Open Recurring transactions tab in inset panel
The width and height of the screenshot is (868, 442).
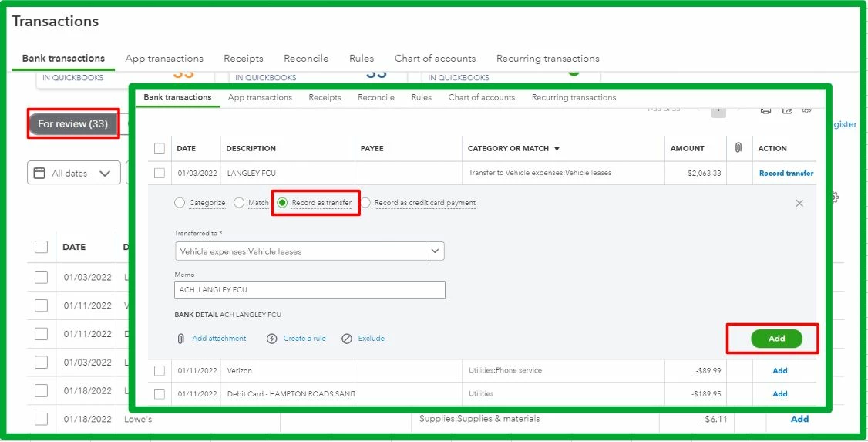(x=574, y=97)
